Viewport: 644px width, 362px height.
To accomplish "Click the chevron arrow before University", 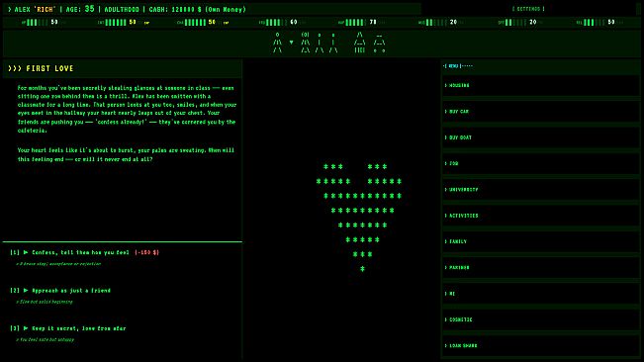I will coord(445,190).
